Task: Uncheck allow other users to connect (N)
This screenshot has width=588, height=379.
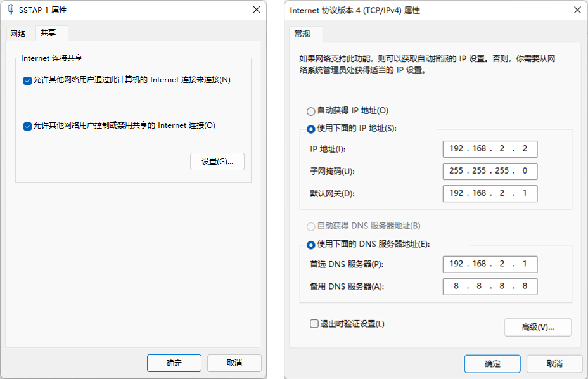Action: click(x=27, y=80)
